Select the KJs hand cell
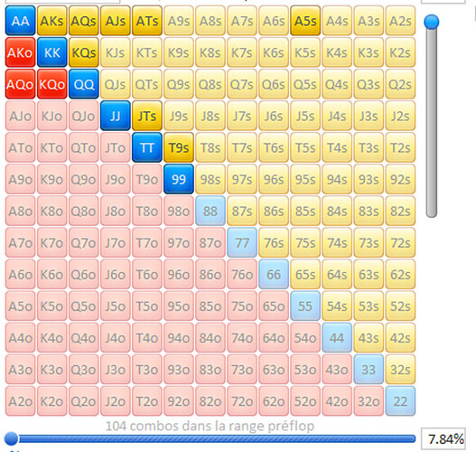The image size is (476, 452). pyautogui.click(x=116, y=52)
